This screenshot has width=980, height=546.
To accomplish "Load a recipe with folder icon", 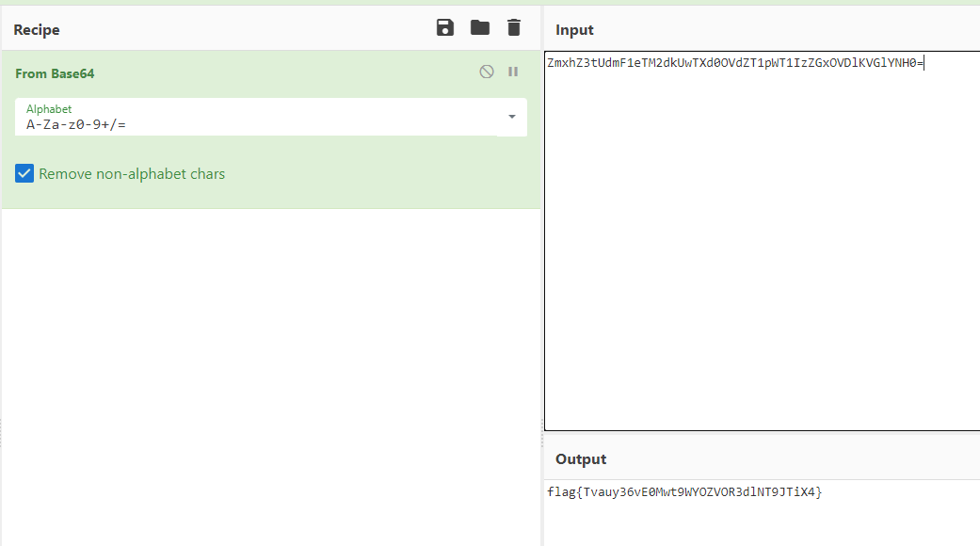I will 480,27.
